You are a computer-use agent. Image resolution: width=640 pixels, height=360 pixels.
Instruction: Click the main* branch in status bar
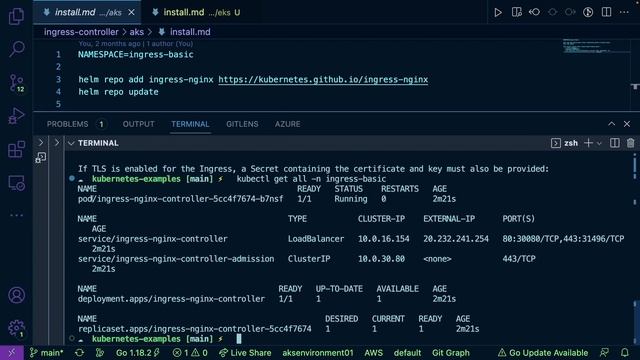(x=47, y=353)
